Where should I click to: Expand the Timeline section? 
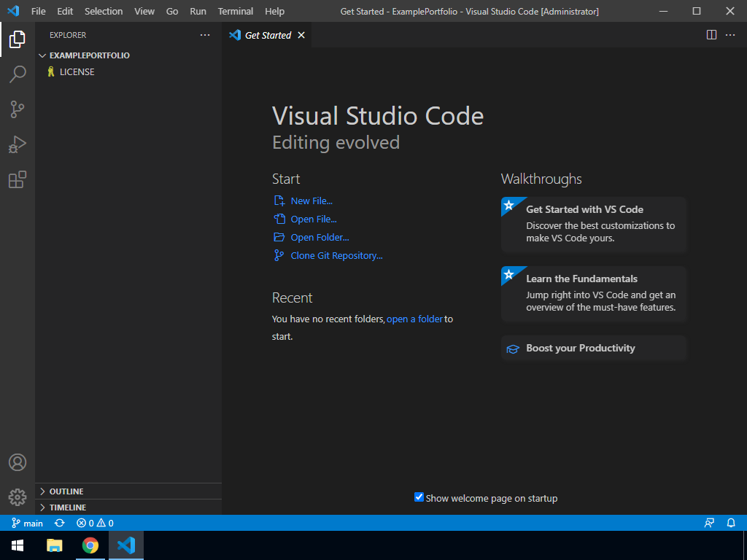pos(67,507)
